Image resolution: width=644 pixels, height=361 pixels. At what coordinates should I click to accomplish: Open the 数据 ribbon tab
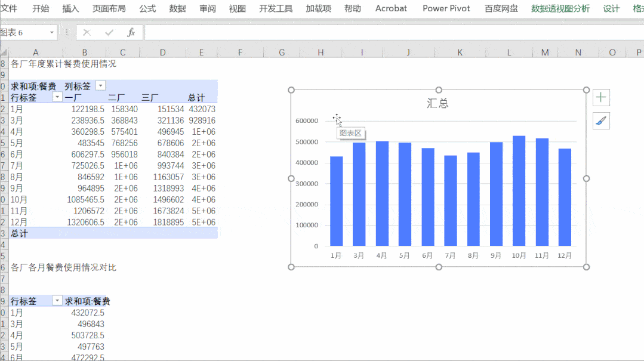[x=177, y=8]
